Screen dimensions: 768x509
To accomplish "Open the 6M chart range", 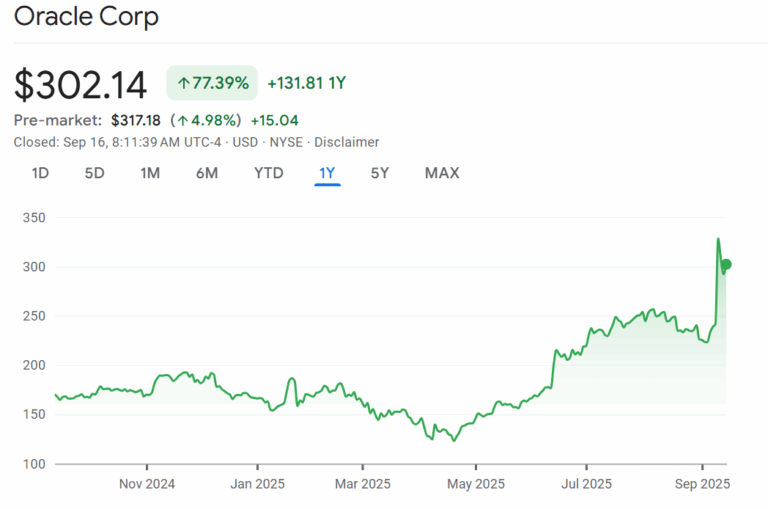I will (x=207, y=173).
